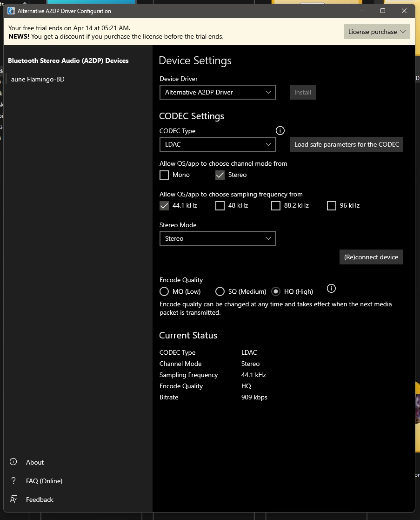The image size is (420, 520).
Task: Click the app icon in the title bar
Action: (x=11, y=11)
